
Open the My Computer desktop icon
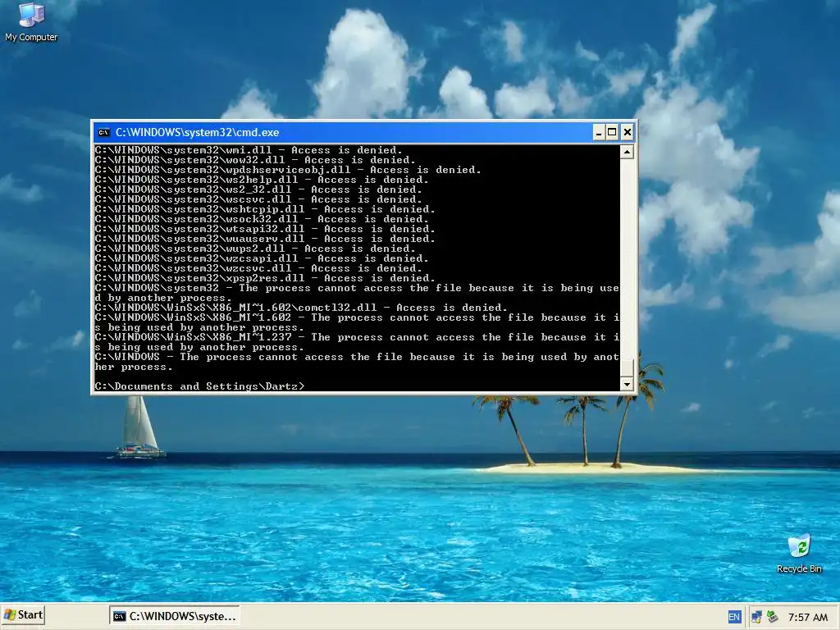(x=31, y=21)
